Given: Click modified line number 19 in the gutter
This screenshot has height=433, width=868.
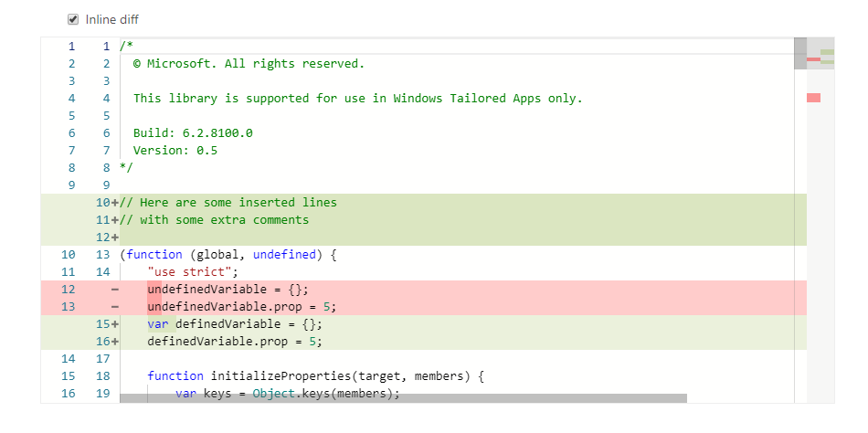Looking at the screenshot, I should (x=102, y=394).
